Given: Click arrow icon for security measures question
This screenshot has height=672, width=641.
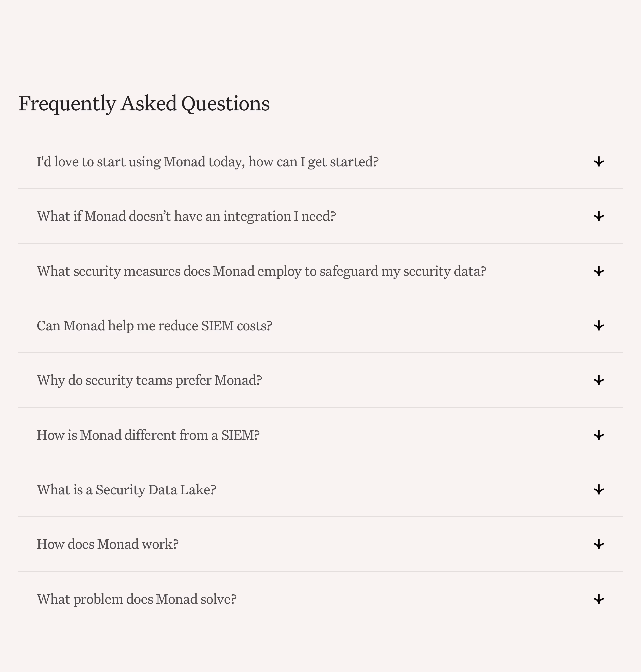Looking at the screenshot, I should 599,271.
